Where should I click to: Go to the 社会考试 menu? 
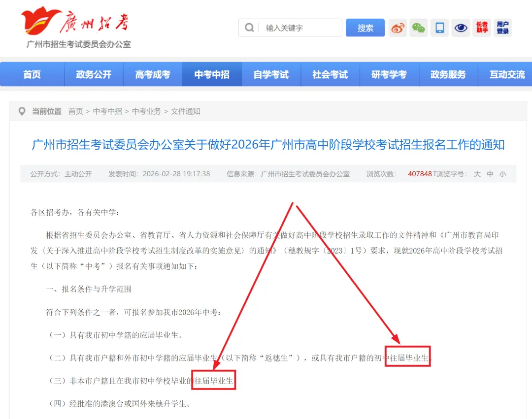click(x=330, y=74)
